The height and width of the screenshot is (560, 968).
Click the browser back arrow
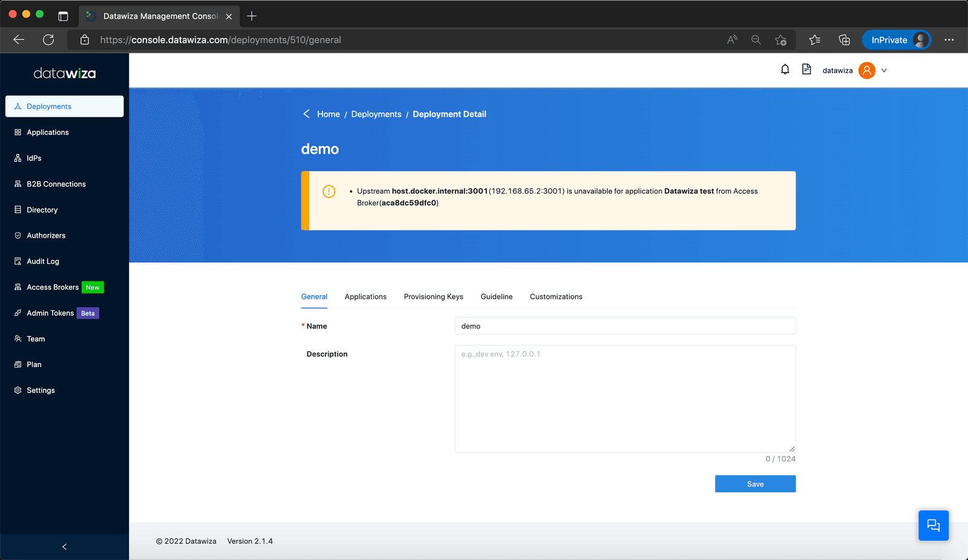[19, 40]
